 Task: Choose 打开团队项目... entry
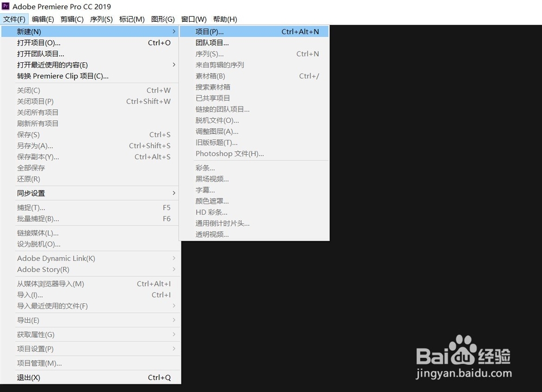[90, 54]
